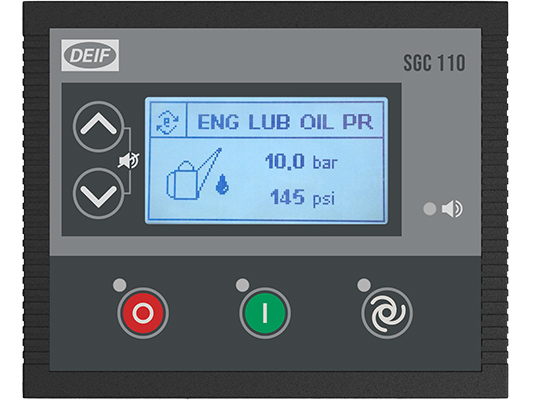Click the oil drop icon

222,185
